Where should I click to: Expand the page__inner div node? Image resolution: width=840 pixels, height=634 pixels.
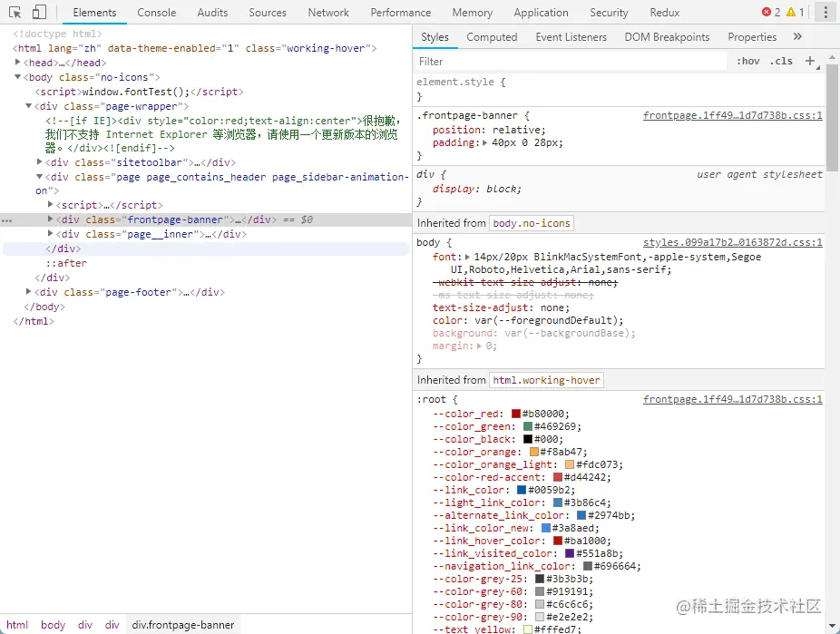50,233
